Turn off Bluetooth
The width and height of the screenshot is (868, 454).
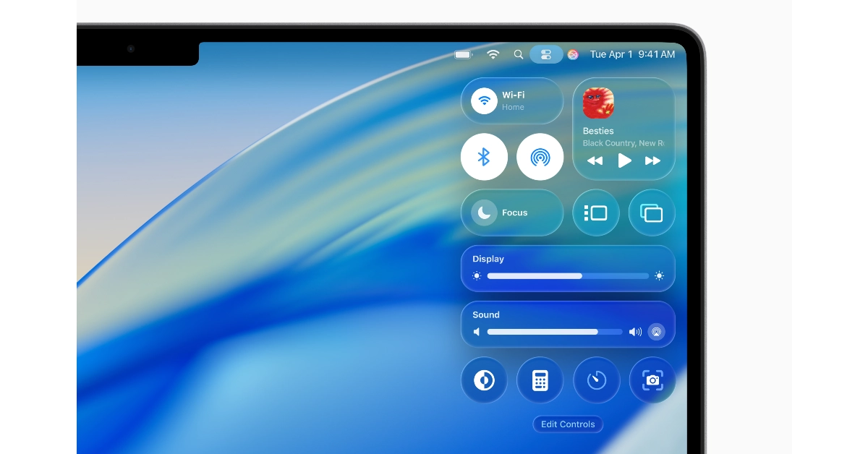click(x=484, y=157)
